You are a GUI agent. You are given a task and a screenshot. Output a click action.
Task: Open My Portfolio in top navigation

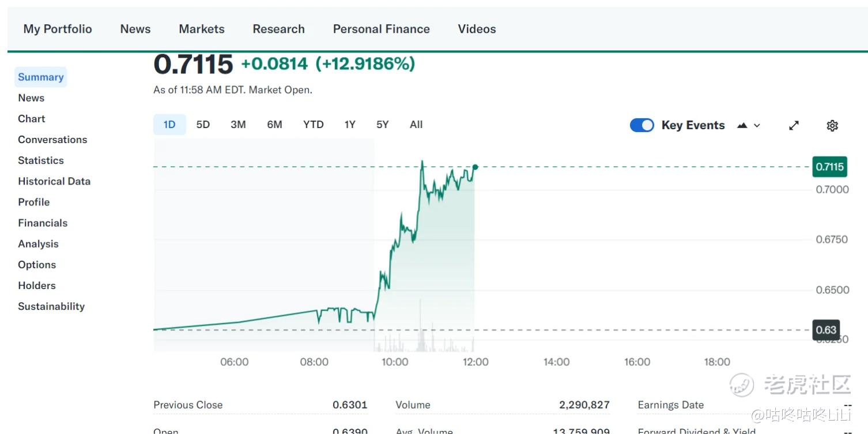tap(58, 29)
